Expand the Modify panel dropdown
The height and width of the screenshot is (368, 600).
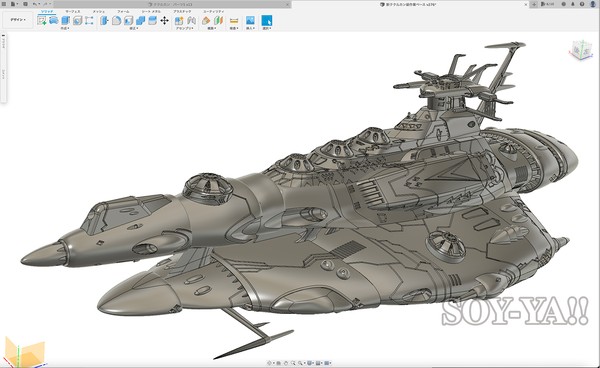point(134,28)
